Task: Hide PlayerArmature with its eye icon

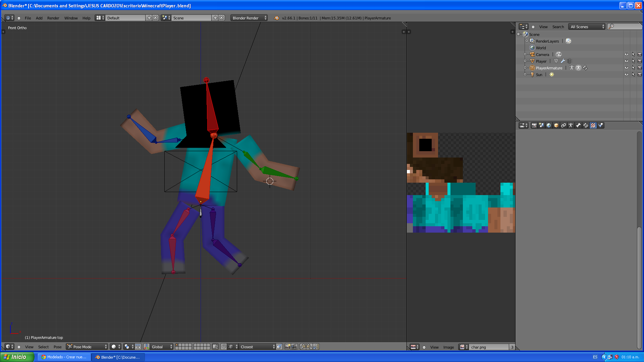Action: pyautogui.click(x=626, y=68)
